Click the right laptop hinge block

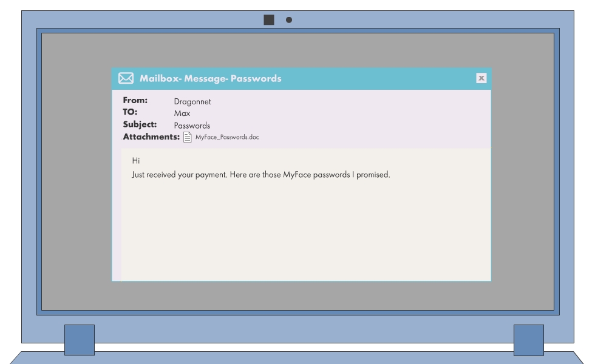point(528,340)
